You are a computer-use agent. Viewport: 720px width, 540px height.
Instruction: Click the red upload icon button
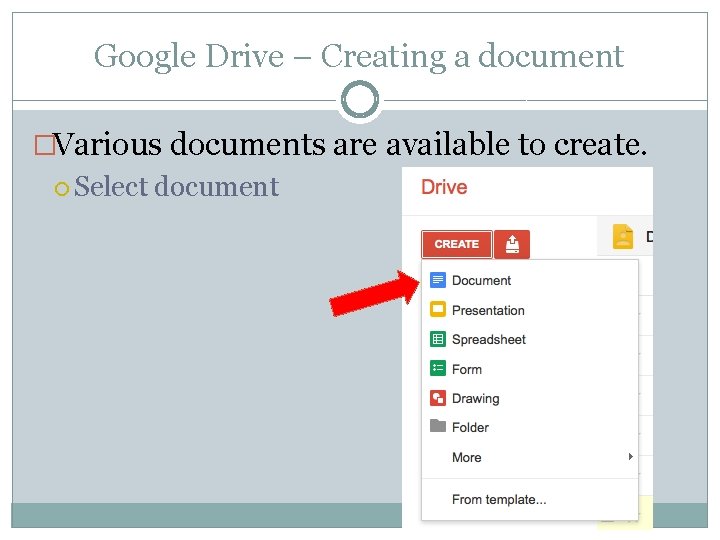[512, 244]
